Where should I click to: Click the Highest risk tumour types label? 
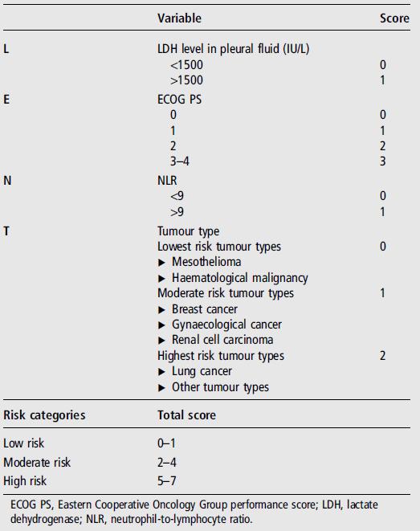221,356
